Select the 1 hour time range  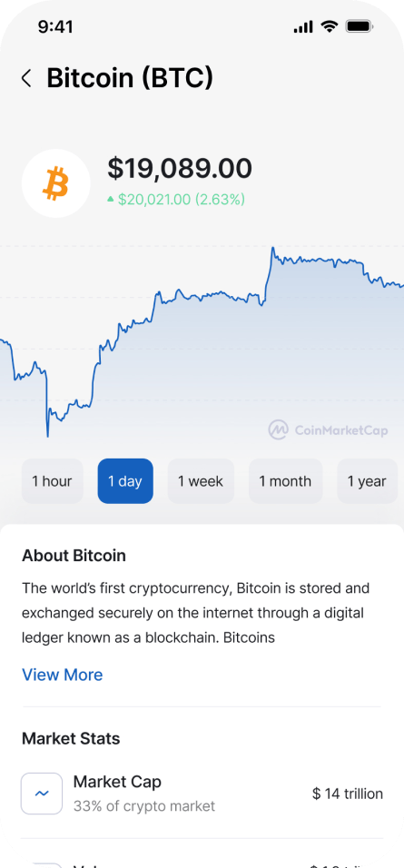coord(52,481)
